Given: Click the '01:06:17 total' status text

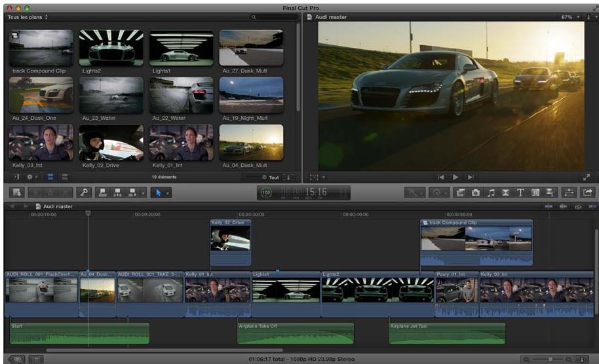Looking at the screenshot, I should 268,359.
